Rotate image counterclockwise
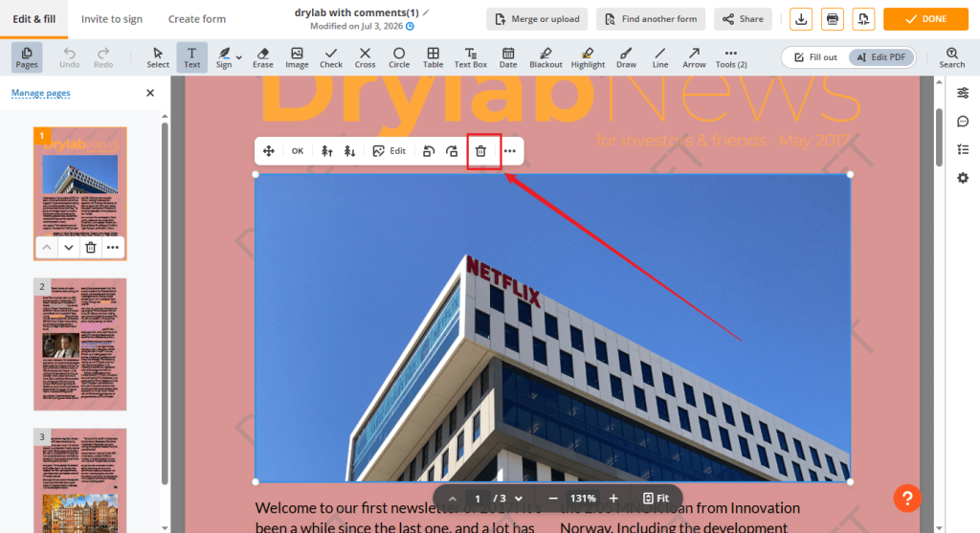980x533 pixels. coord(428,151)
